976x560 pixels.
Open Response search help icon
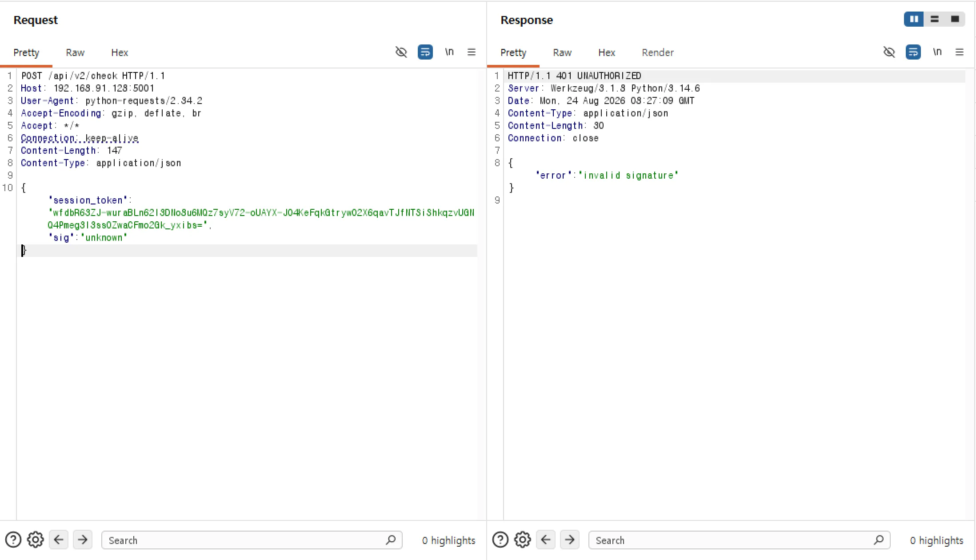(500, 540)
